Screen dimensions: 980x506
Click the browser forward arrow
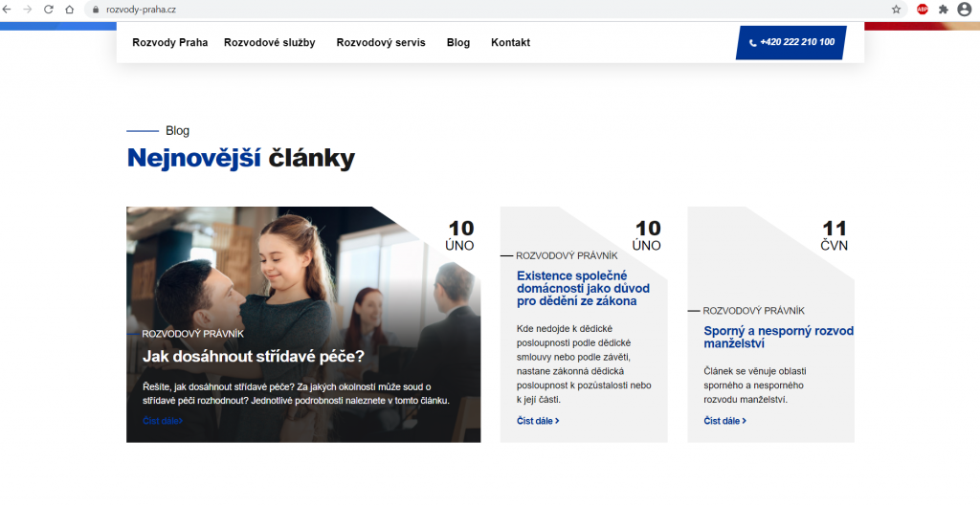point(27,9)
